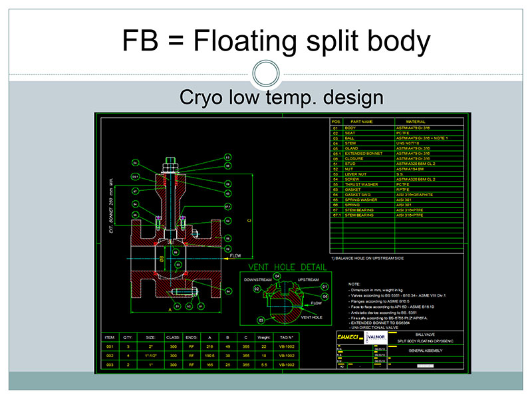
Task: Click the 'NOTE:' heading
Action: point(354,284)
